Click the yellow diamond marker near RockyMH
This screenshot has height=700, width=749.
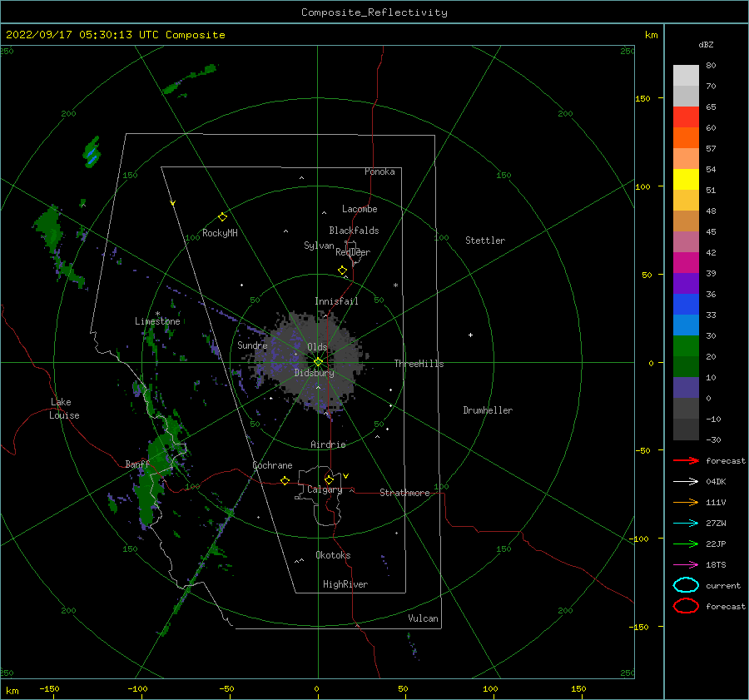click(x=222, y=217)
